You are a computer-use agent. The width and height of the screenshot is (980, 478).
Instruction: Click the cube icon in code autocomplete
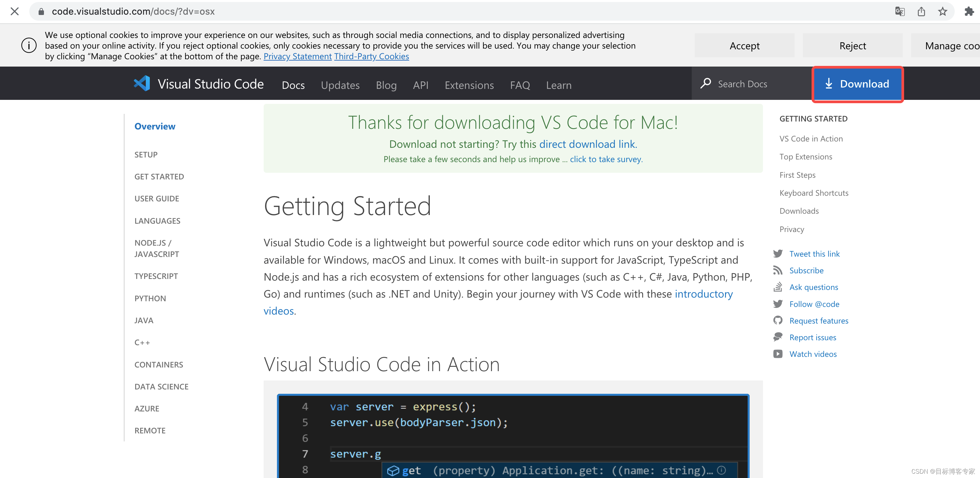coord(393,471)
